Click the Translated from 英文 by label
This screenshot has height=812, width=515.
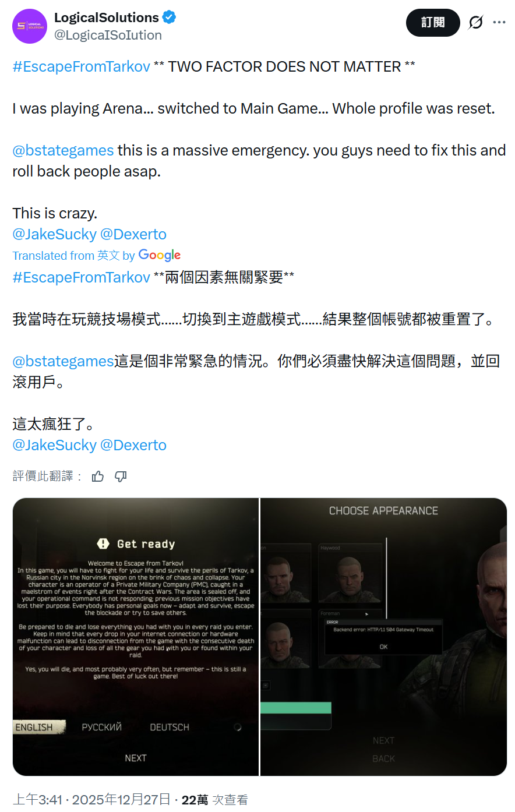click(x=74, y=255)
